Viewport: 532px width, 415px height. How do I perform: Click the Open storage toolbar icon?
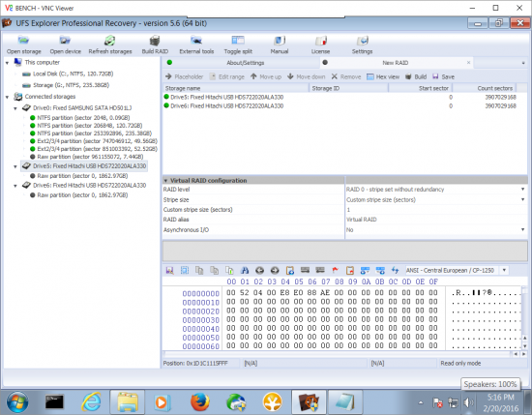click(24, 44)
